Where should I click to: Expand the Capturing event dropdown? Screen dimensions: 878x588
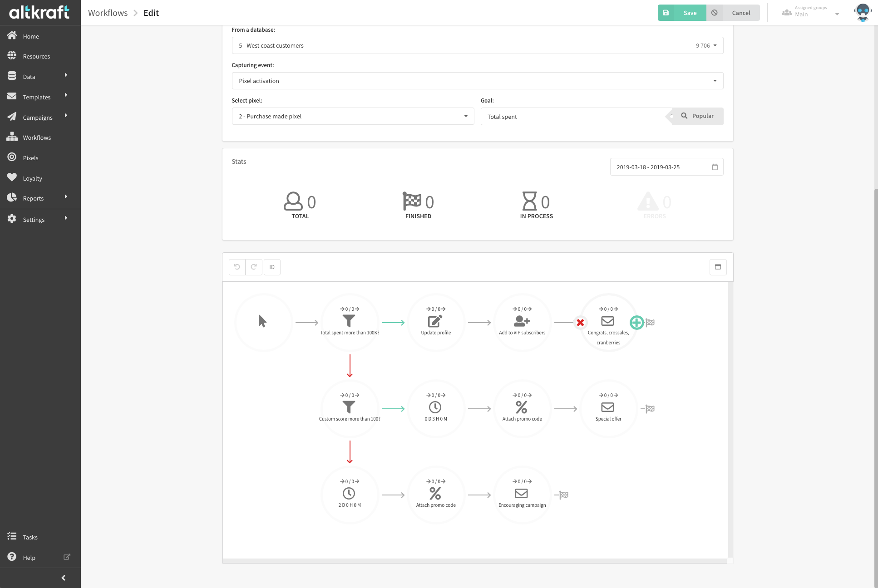(x=715, y=80)
